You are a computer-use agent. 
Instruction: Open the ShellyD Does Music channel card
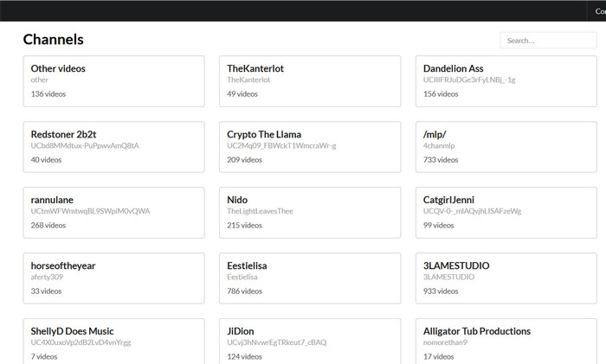(x=114, y=342)
